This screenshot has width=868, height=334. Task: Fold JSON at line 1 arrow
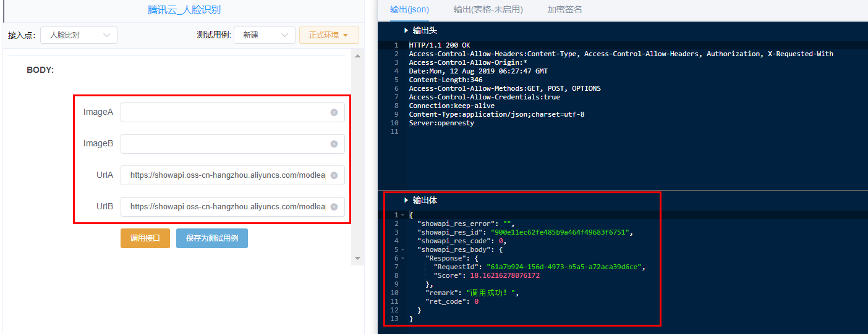point(403,215)
